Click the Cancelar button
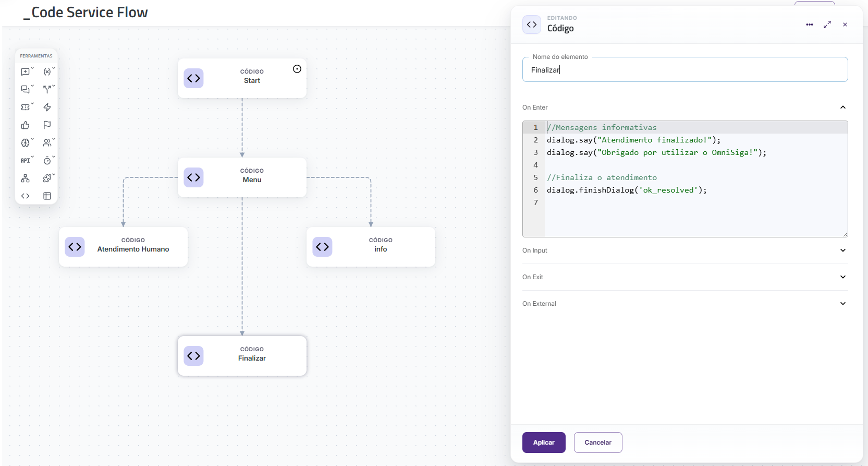This screenshot has height=466, width=868. pyautogui.click(x=598, y=443)
